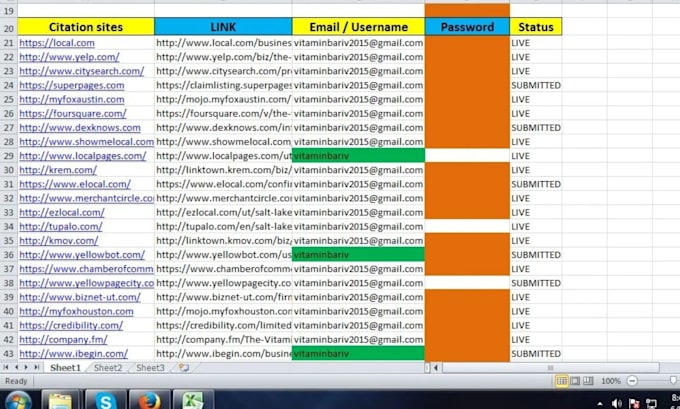Click the horizontal scrollbar thumb
Image resolution: width=680 pixels, height=409 pixels.
(x=550, y=368)
